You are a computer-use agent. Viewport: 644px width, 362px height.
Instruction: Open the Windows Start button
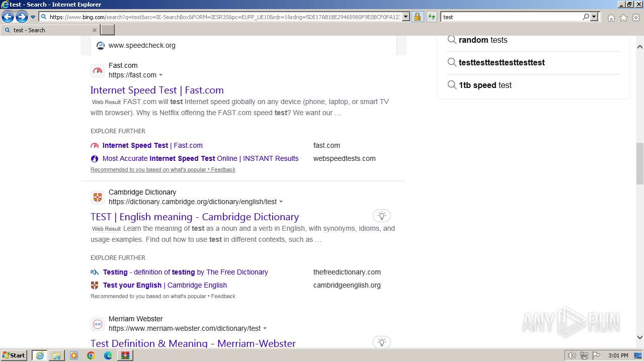(x=14, y=355)
